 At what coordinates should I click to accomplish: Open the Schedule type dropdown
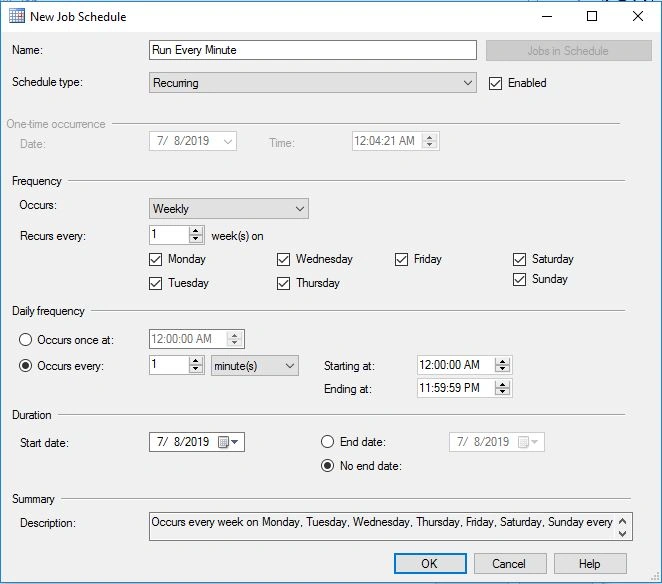(312, 83)
